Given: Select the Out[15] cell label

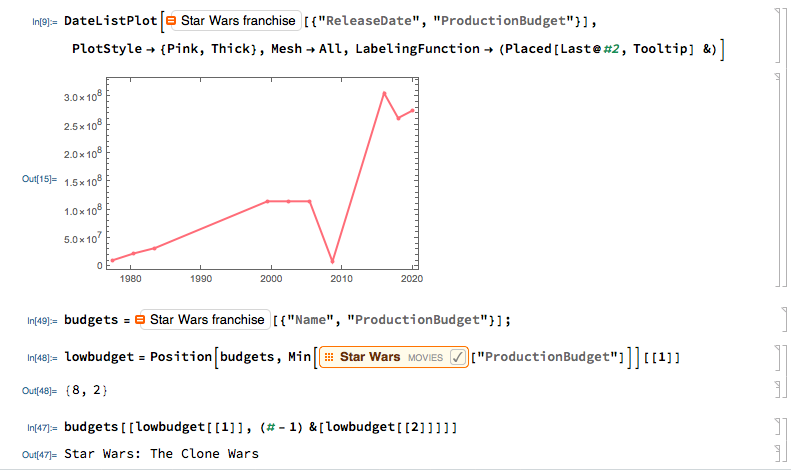Looking at the screenshot, I should click(x=39, y=179).
